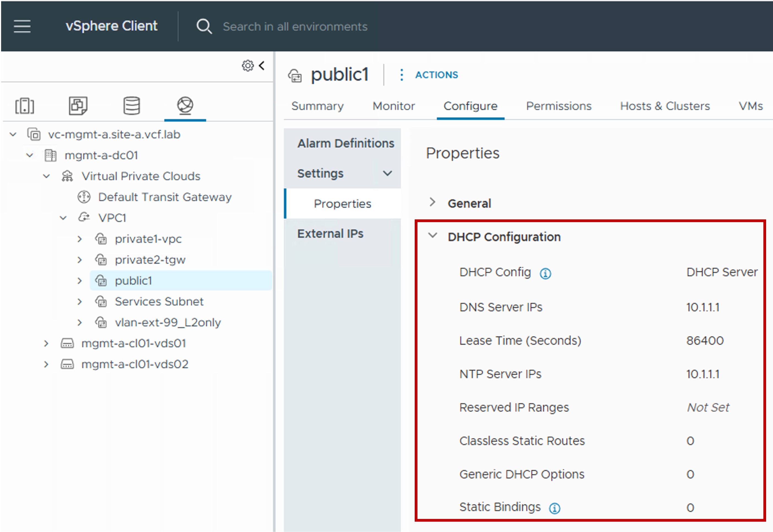Expand the Services Subnet node
Viewport: 773px width, 532px height.
[x=79, y=302]
